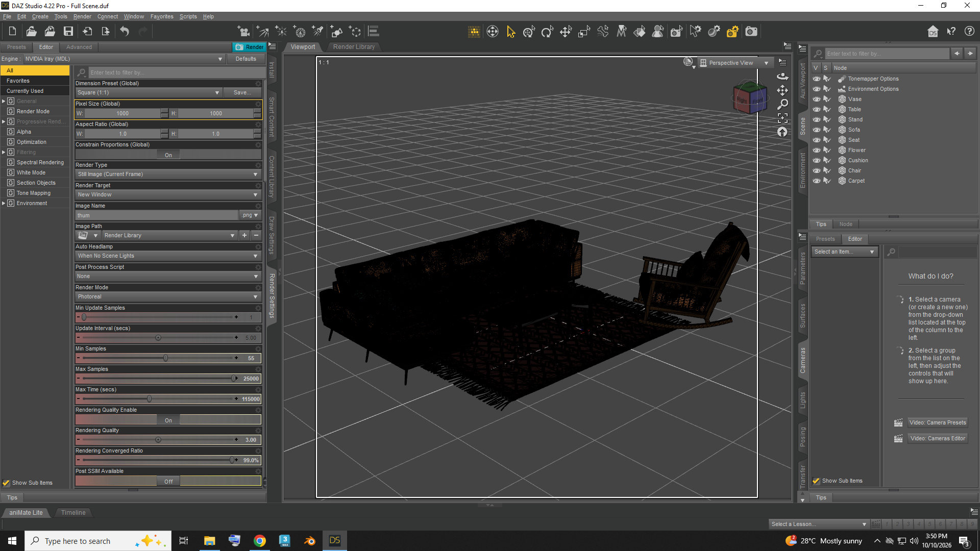Image resolution: width=980 pixels, height=551 pixels.
Task: Toggle Constrain Proportions On button
Action: point(168,155)
